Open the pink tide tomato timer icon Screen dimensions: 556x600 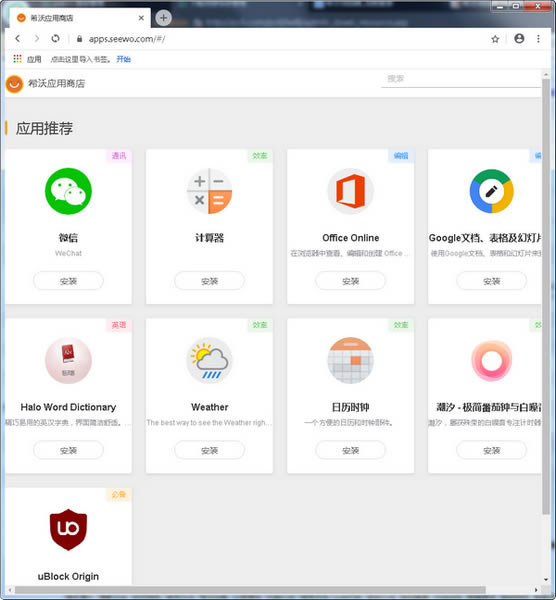click(x=491, y=360)
